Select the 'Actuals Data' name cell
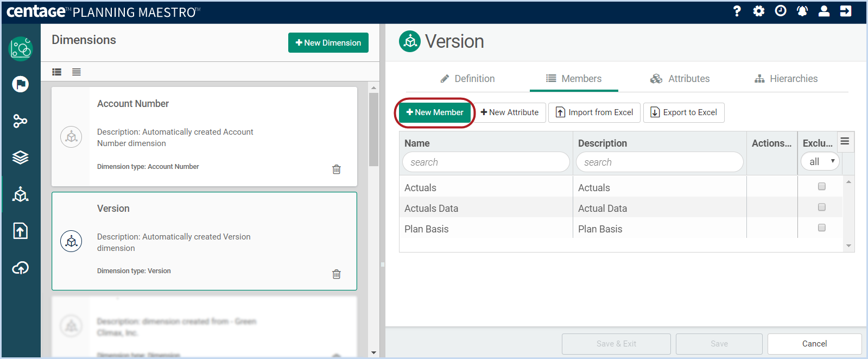 486,208
